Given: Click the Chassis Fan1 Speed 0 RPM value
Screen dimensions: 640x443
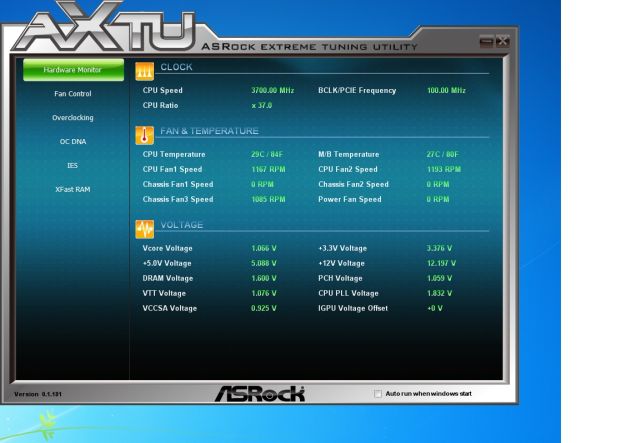Looking at the screenshot, I should [x=262, y=185].
